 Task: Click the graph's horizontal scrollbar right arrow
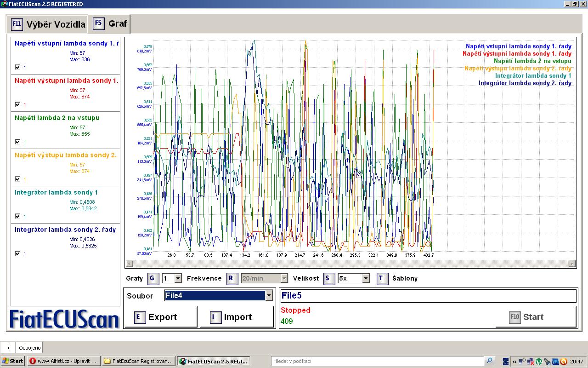tap(571, 264)
